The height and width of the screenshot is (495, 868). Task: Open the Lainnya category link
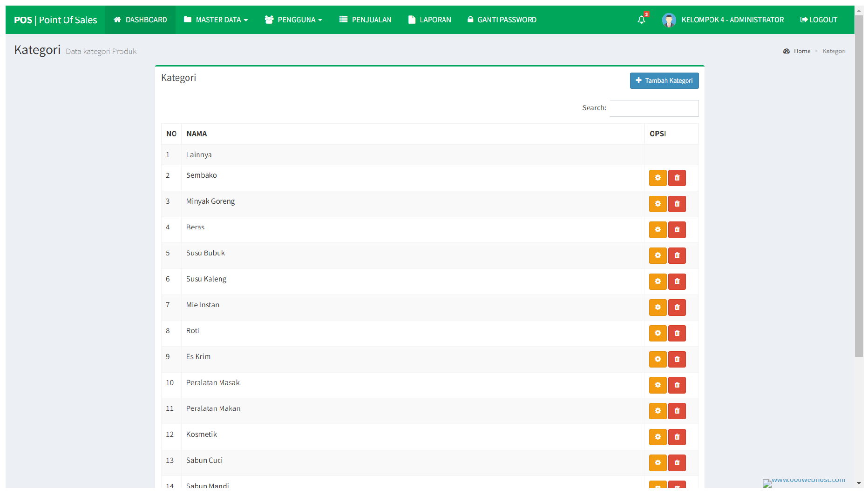(198, 154)
